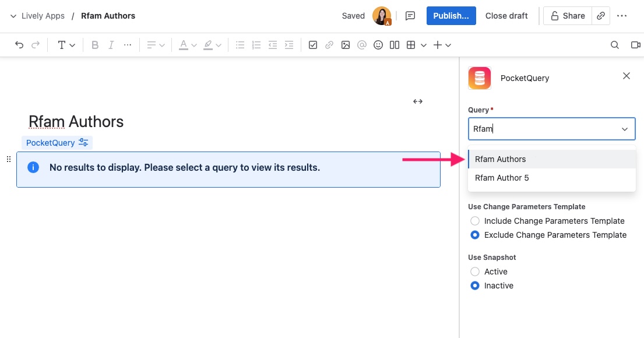
Task: Redo the last action
Action: (x=36, y=45)
